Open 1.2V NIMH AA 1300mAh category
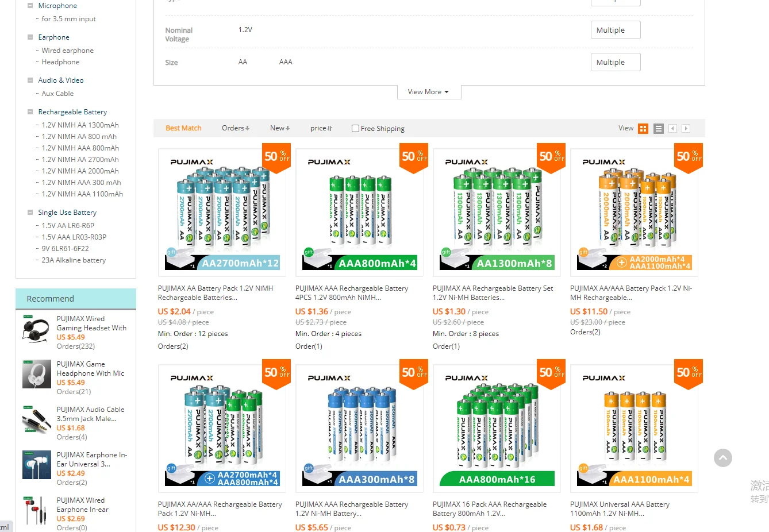769x532 pixels. click(80, 125)
